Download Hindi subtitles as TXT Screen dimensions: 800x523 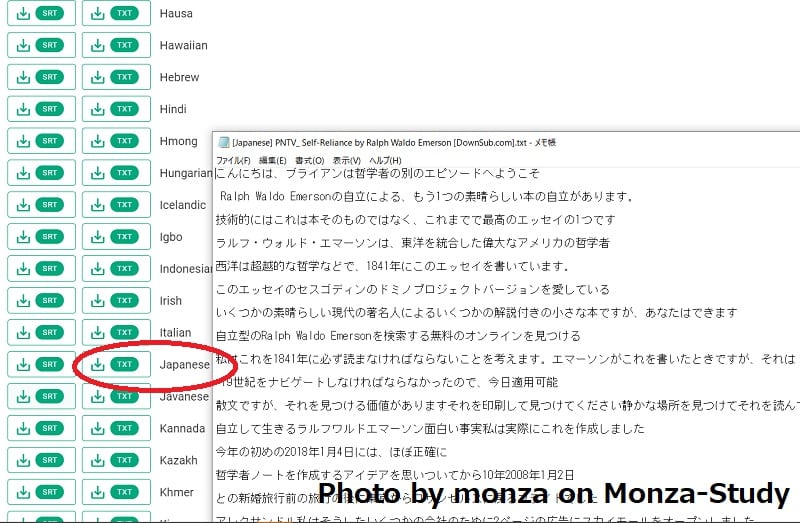point(115,110)
